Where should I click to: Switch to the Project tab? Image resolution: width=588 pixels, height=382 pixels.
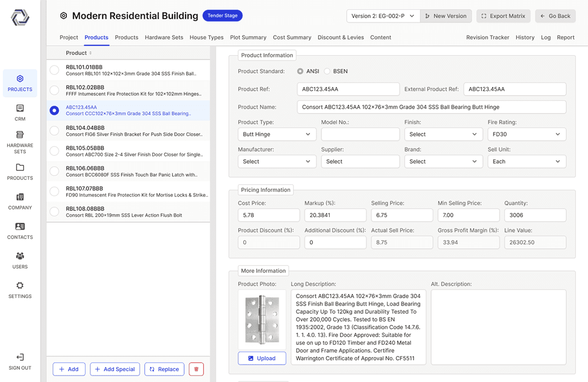[69, 37]
